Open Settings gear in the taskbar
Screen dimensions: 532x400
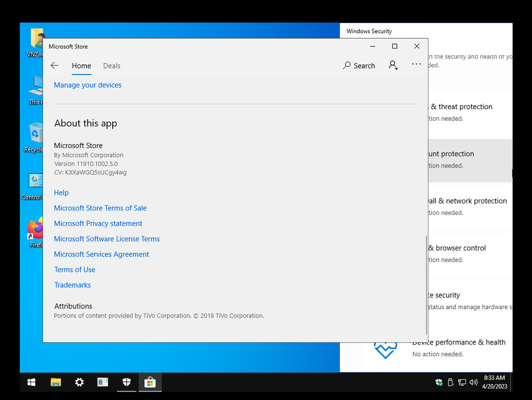click(x=80, y=382)
